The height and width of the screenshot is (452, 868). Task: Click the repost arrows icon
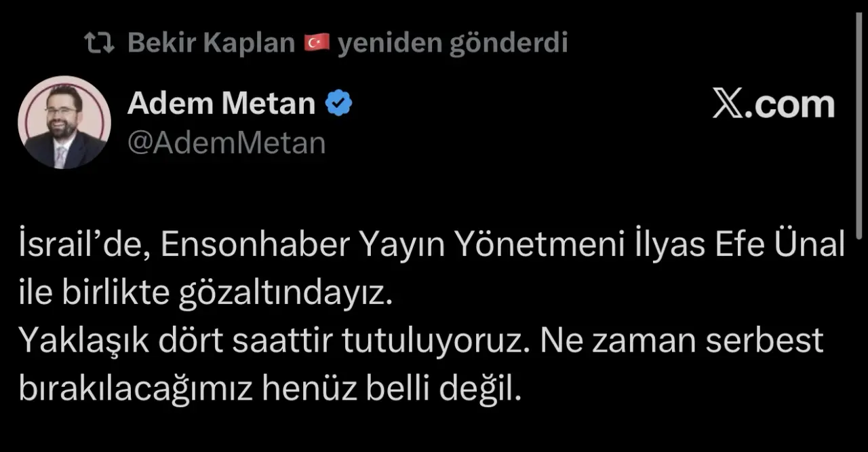99,44
